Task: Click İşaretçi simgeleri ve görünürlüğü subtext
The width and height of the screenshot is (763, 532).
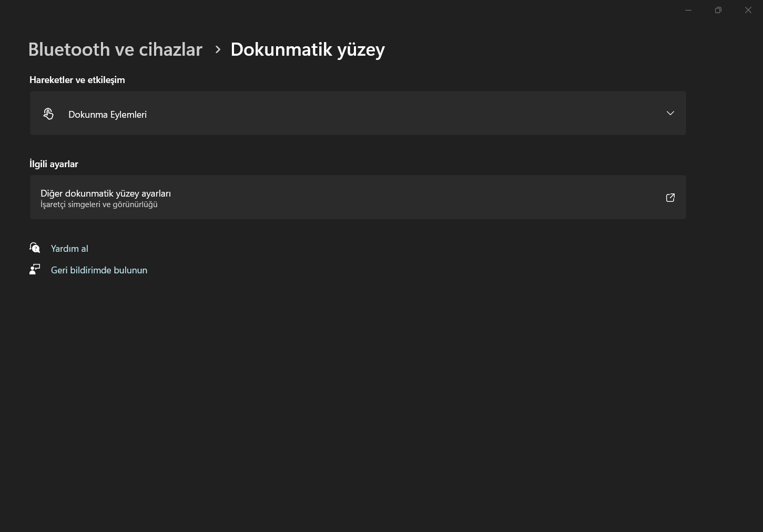Action: click(99, 204)
